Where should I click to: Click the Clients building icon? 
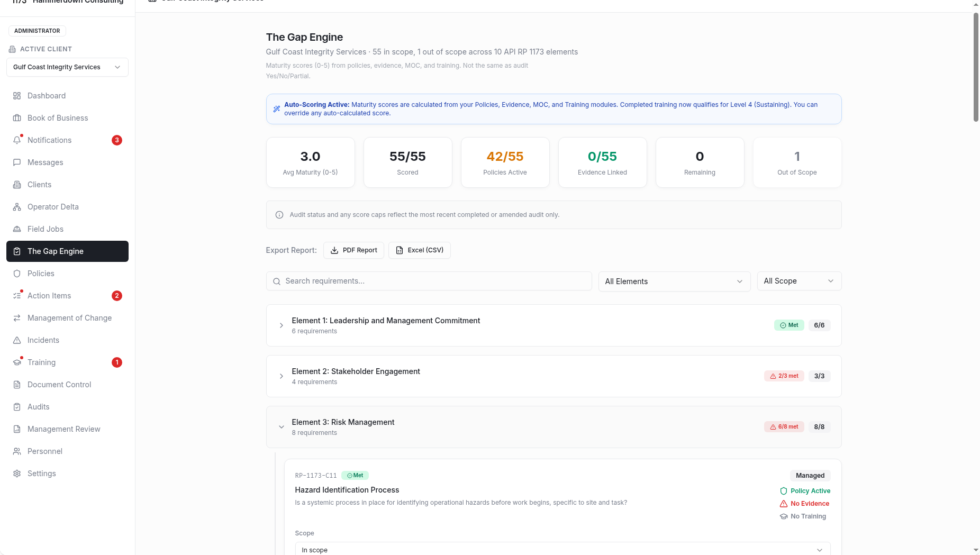click(x=17, y=185)
